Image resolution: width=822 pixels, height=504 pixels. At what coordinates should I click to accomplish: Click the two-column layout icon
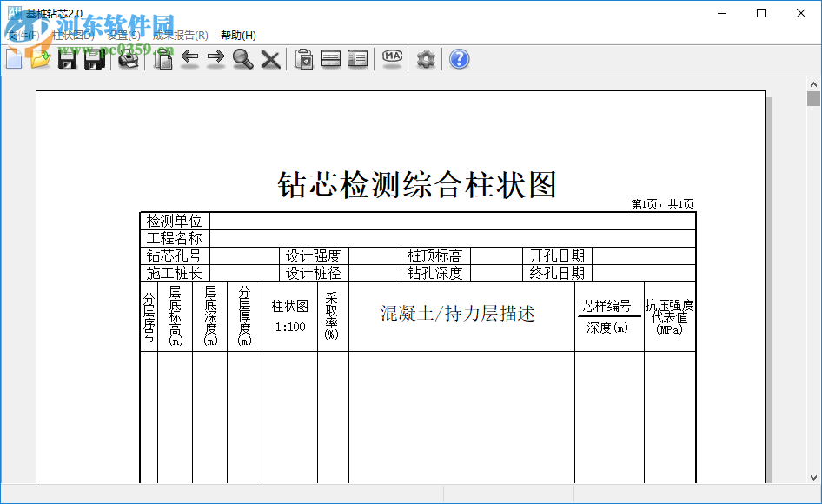coord(357,59)
